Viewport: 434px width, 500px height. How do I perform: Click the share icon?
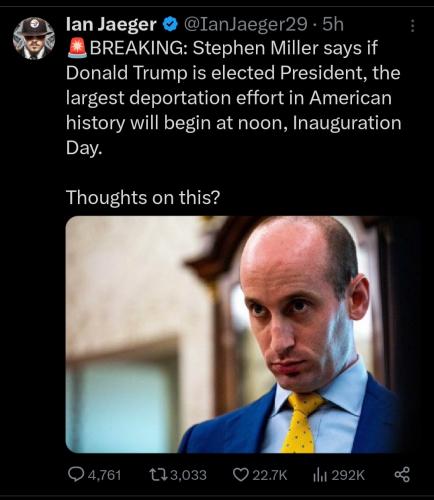(402, 475)
